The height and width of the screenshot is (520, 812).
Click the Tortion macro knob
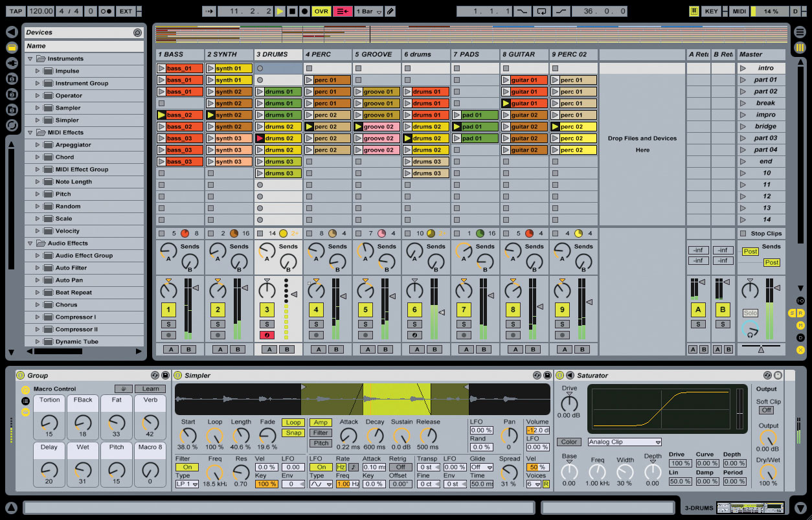pos(49,422)
